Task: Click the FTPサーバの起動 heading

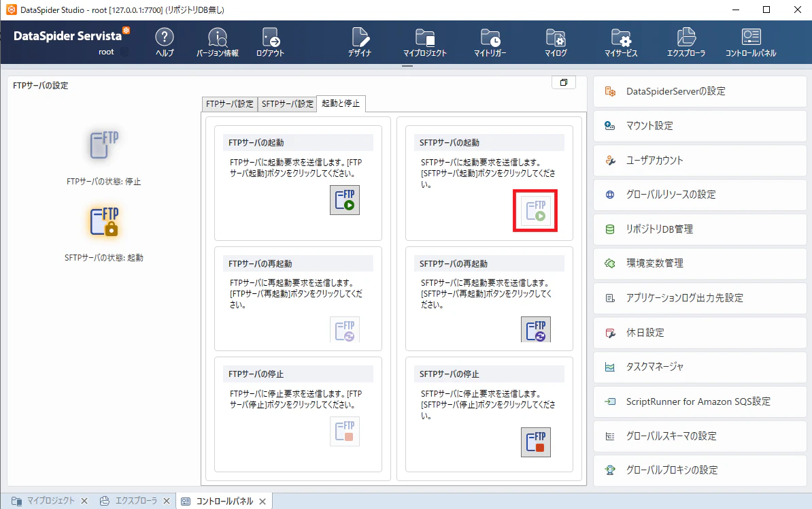Action: (x=256, y=142)
